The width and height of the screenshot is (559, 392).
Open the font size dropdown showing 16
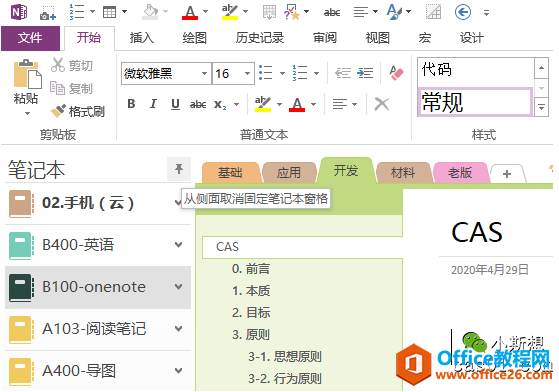[x=247, y=73]
